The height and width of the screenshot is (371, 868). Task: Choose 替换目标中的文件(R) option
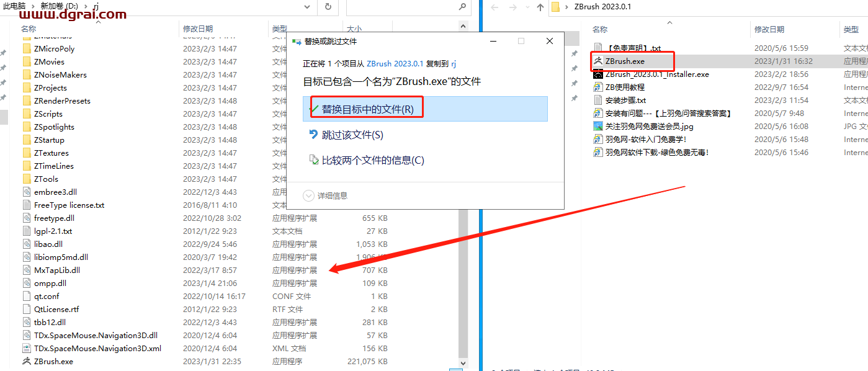coord(367,109)
